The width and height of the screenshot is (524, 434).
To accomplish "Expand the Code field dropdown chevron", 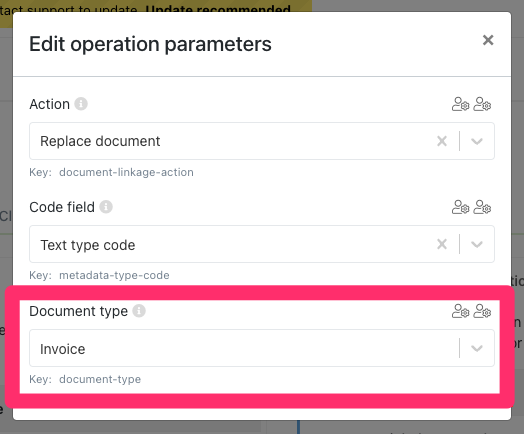I will pos(477,244).
